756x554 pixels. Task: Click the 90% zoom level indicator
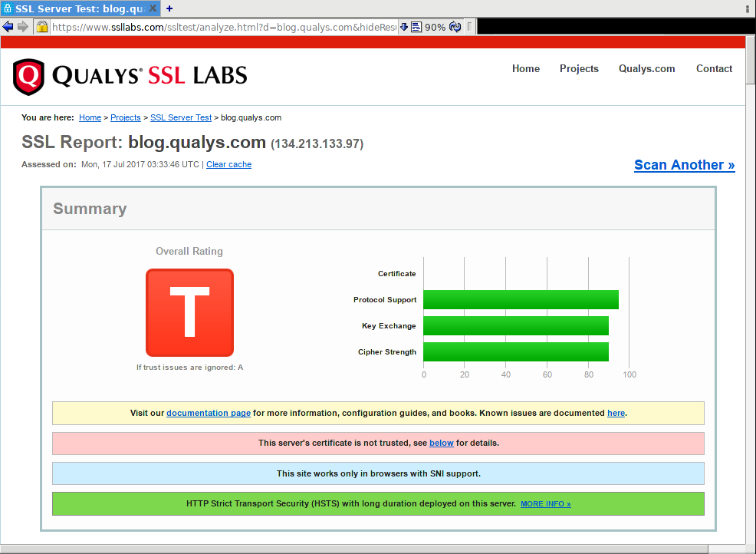[435, 27]
